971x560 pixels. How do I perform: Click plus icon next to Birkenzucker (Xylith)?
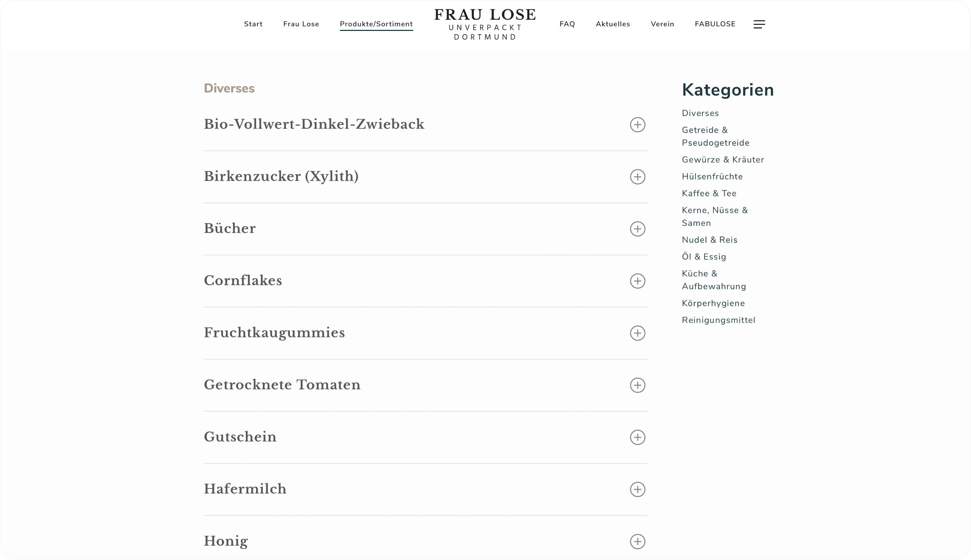637,177
